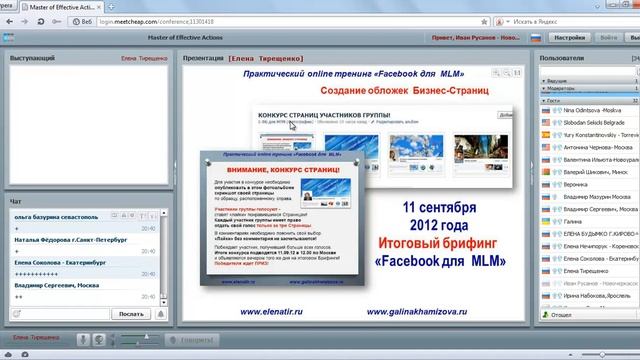Click the Говорить button

click(x=192, y=340)
